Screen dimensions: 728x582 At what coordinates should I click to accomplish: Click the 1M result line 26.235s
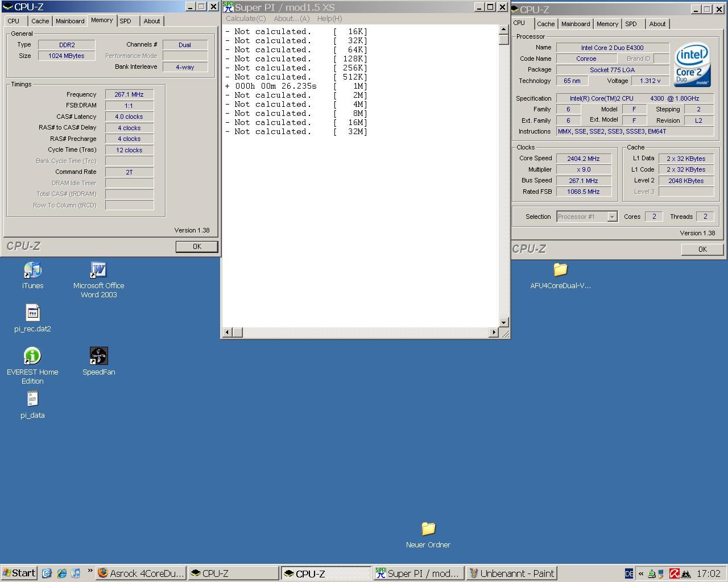pos(296,86)
